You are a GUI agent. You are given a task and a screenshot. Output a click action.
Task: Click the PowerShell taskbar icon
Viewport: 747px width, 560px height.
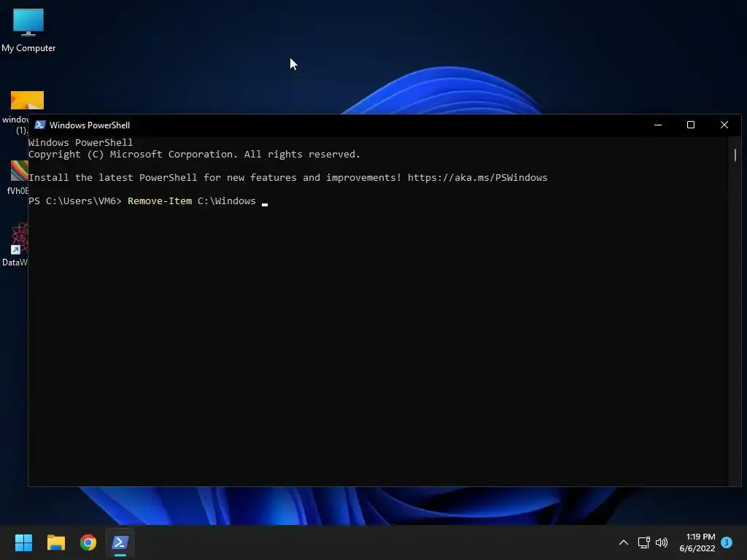(x=120, y=542)
